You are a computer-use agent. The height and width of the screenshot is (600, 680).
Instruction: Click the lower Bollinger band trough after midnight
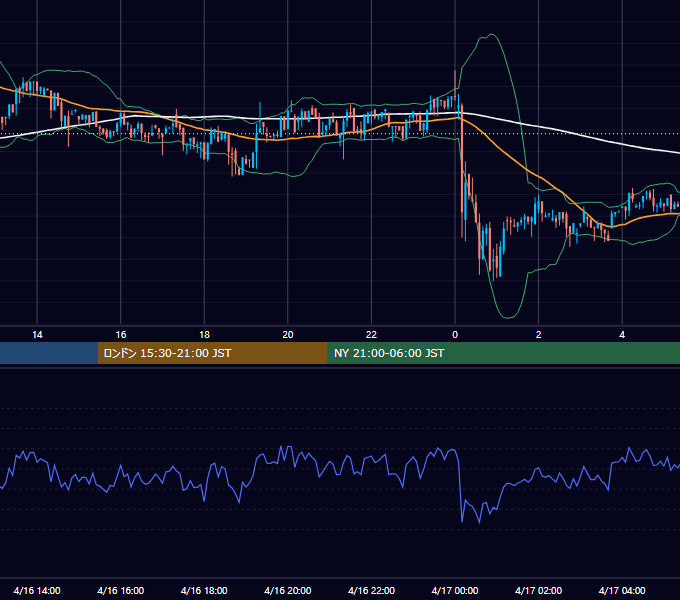[508, 317]
